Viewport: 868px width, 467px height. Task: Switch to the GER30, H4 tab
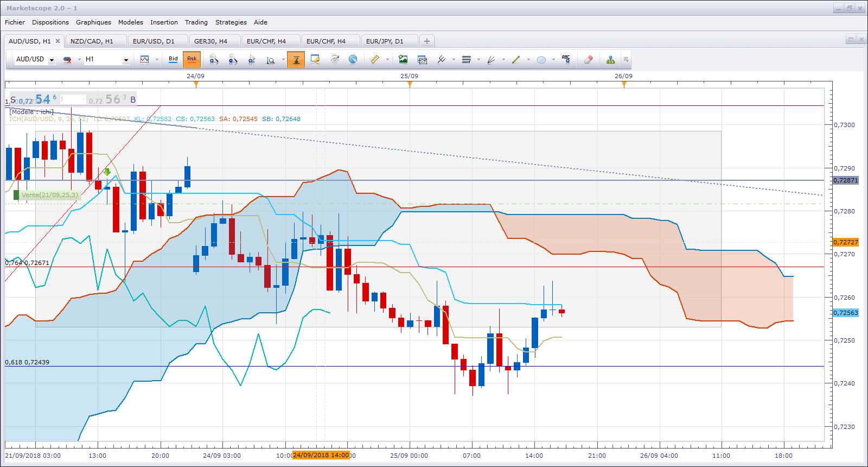point(216,41)
